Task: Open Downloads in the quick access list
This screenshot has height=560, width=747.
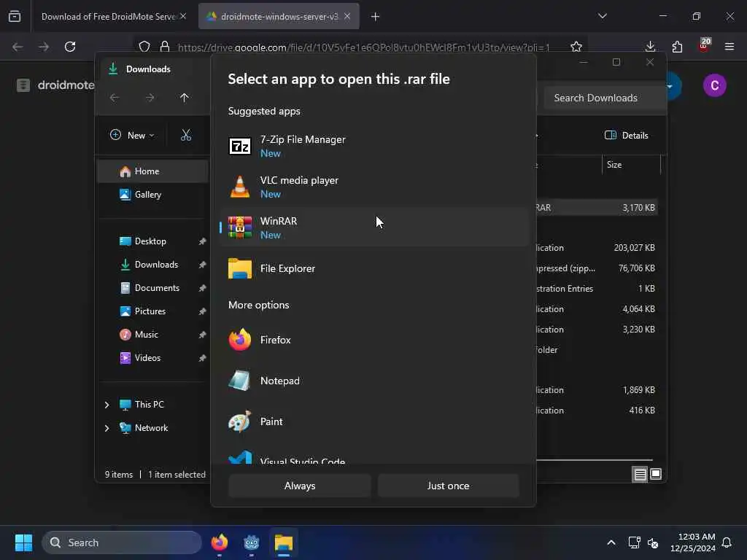Action: point(152,264)
